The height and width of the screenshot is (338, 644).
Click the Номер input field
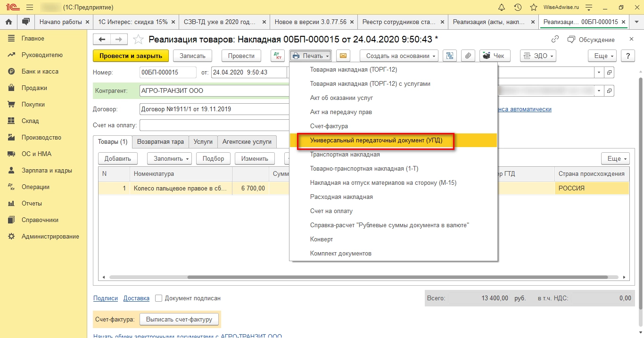pos(168,72)
